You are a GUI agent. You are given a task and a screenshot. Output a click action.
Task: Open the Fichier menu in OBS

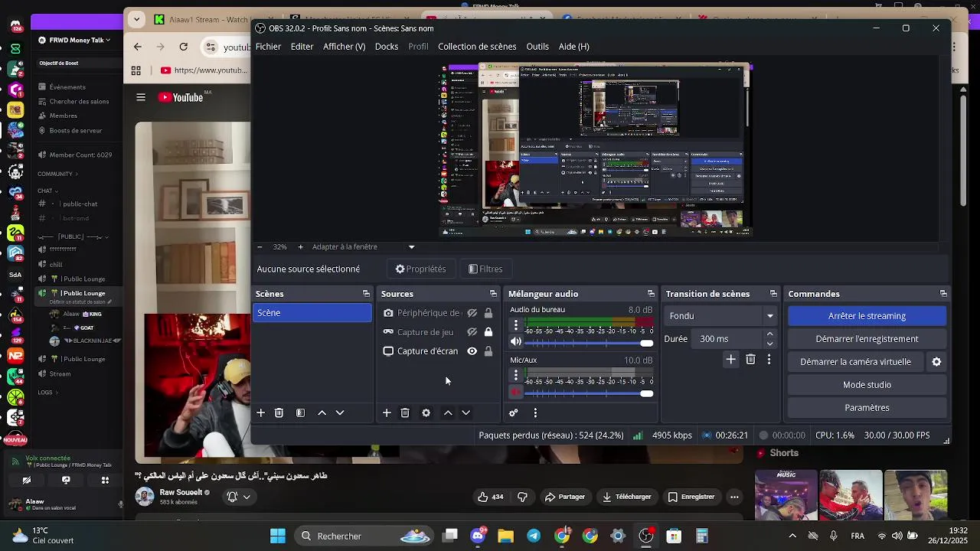coord(268,47)
